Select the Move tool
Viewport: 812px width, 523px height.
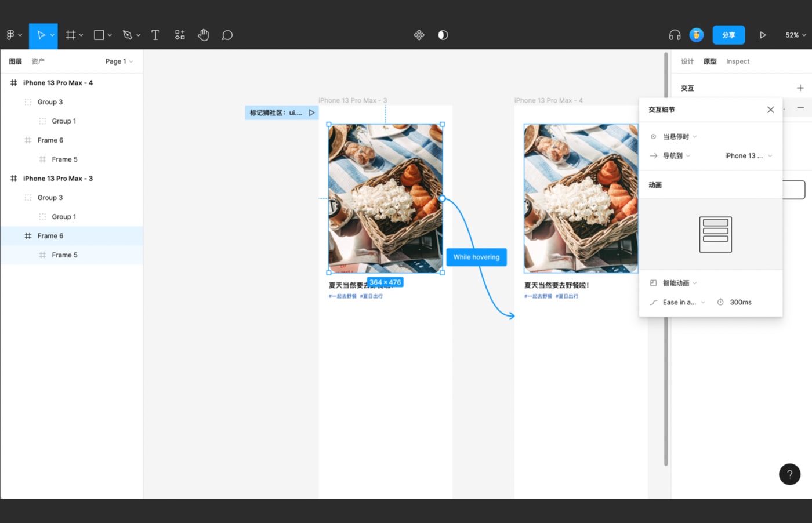click(41, 35)
